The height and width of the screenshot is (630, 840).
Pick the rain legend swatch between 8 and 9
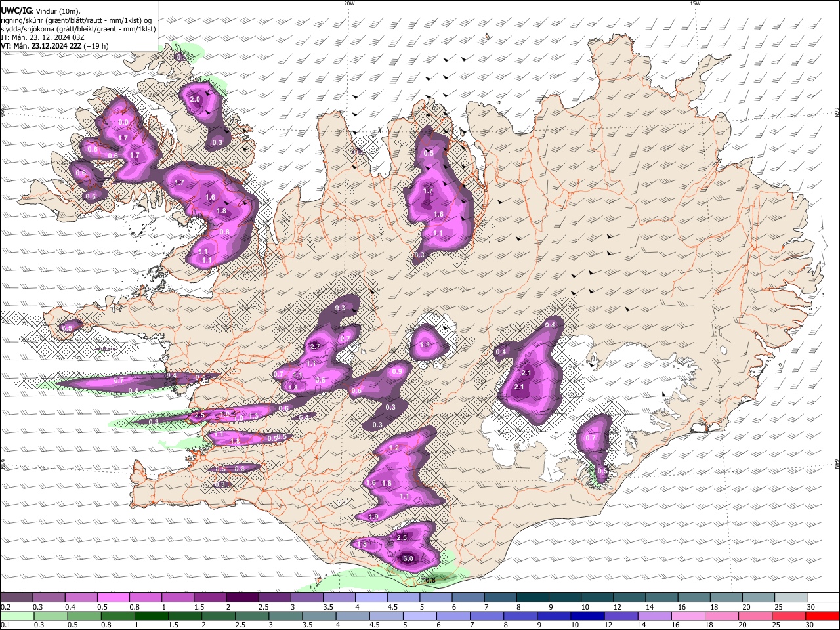pos(521,616)
